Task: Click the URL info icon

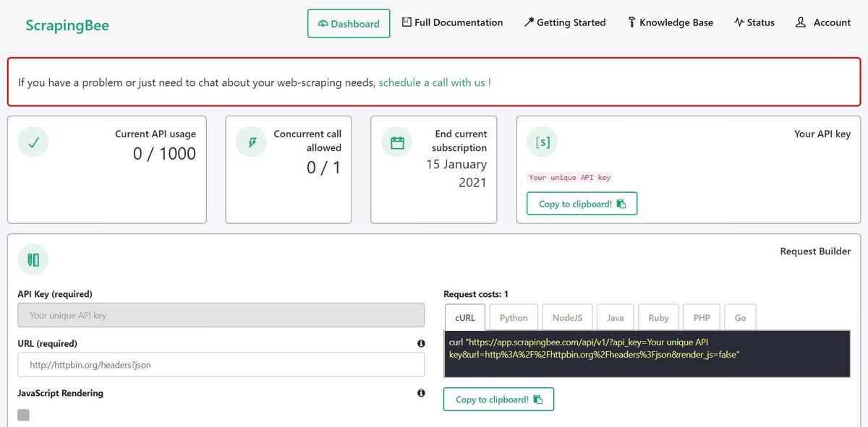Action: [421, 344]
